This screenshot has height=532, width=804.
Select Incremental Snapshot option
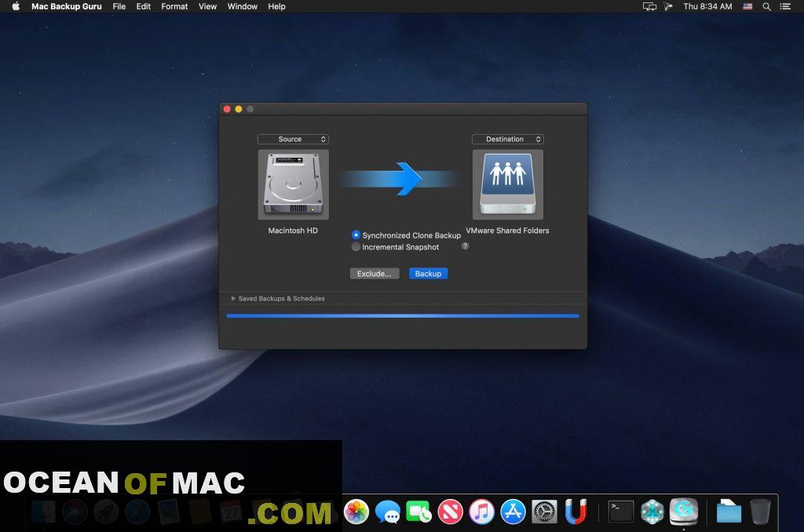[396, 247]
